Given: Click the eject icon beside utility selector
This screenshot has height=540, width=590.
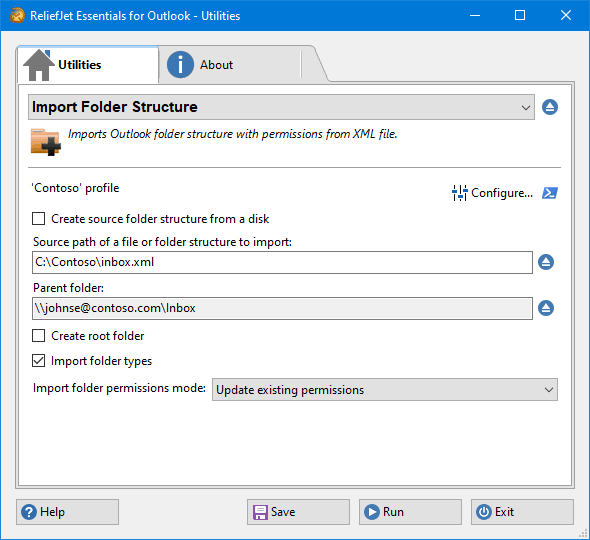Looking at the screenshot, I should click(x=550, y=107).
